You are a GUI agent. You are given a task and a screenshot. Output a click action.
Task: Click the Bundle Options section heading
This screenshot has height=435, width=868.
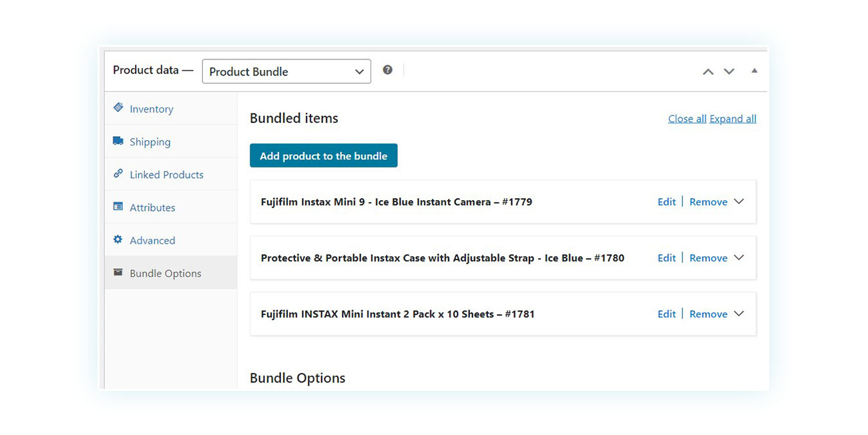(x=298, y=378)
